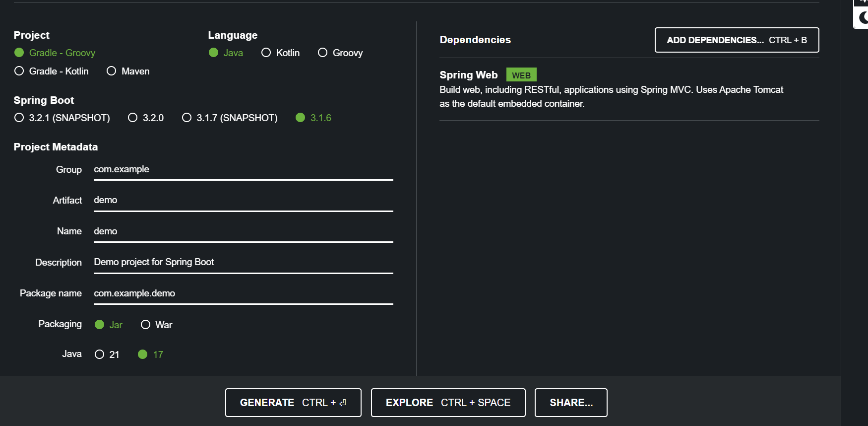
Task: Click the Spring Web dependency description
Action: (611, 97)
